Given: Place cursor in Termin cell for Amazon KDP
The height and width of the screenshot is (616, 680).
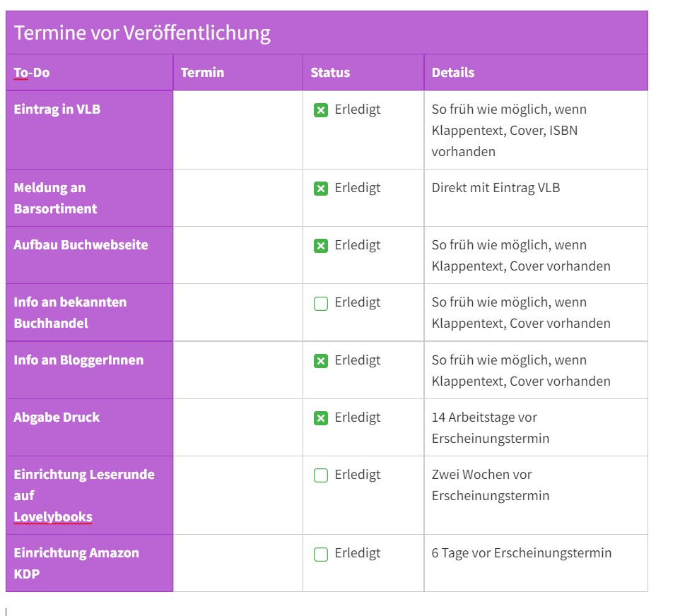Looking at the screenshot, I should tap(238, 563).
